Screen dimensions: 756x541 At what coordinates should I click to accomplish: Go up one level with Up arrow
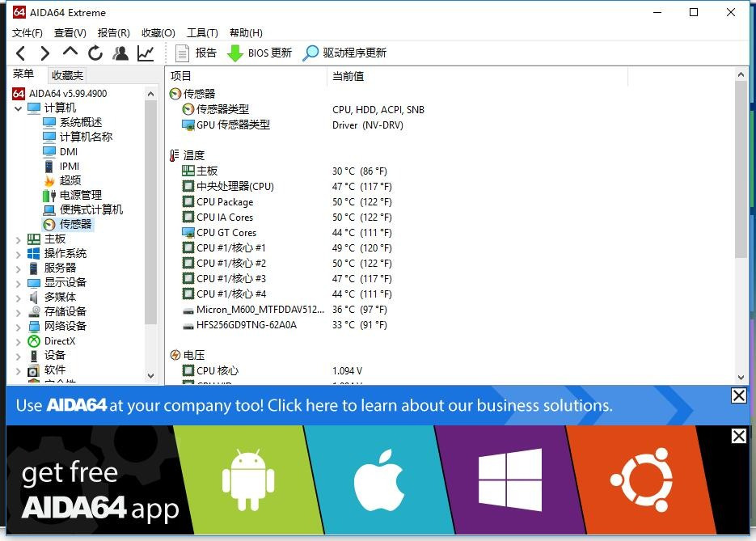click(x=70, y=53)
